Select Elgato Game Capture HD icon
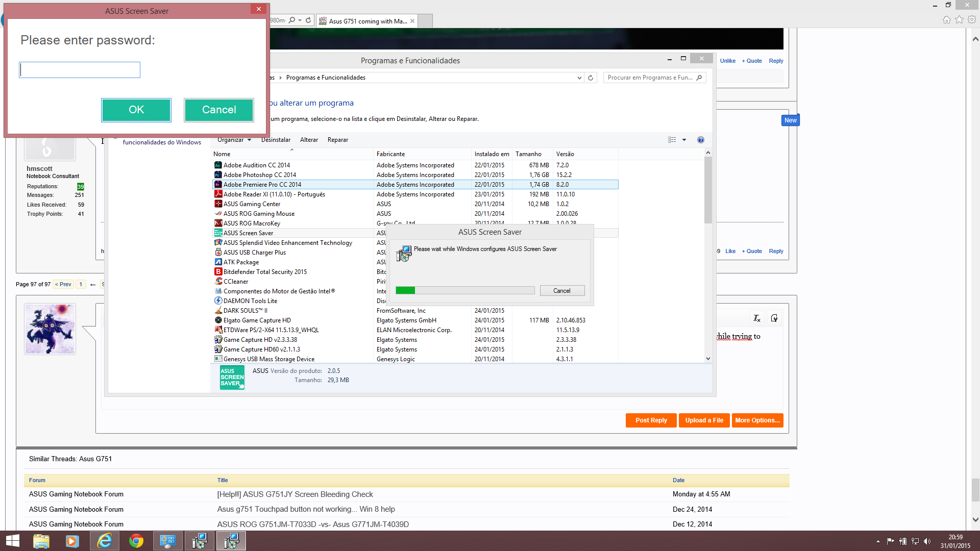Viewport: 980px width, 551px height. click(218, 320)
